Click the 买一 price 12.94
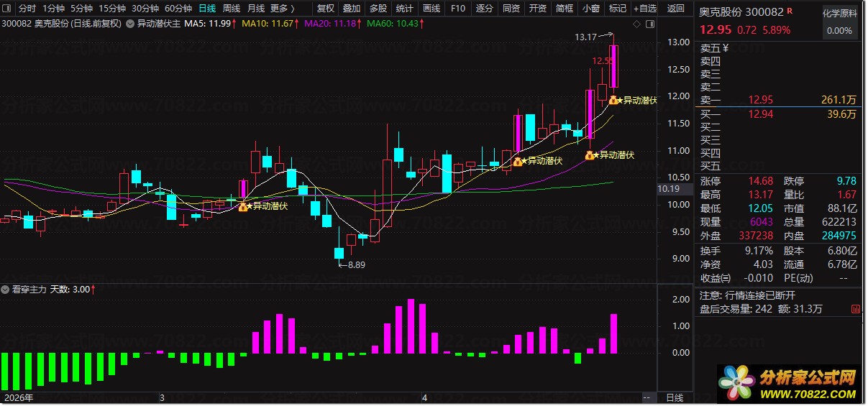Image resolution: width=868 pixels, height=406 pixels. [760, 114]
